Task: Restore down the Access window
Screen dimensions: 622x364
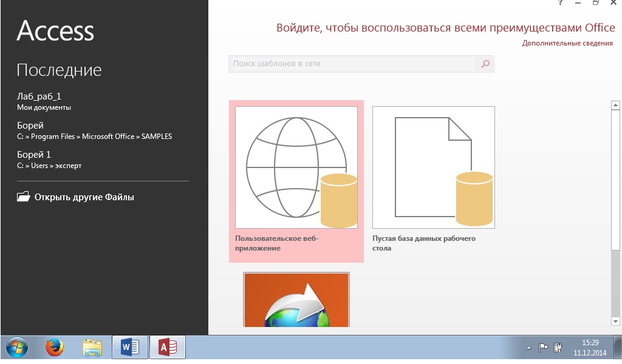Action: click(x=595, y=2)
